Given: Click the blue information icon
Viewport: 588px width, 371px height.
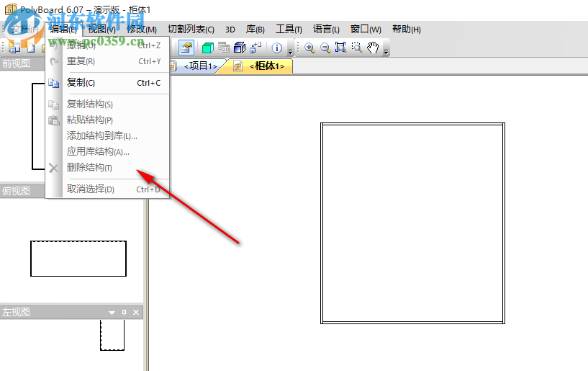Looking at the screenshot, I should [277, 48].
